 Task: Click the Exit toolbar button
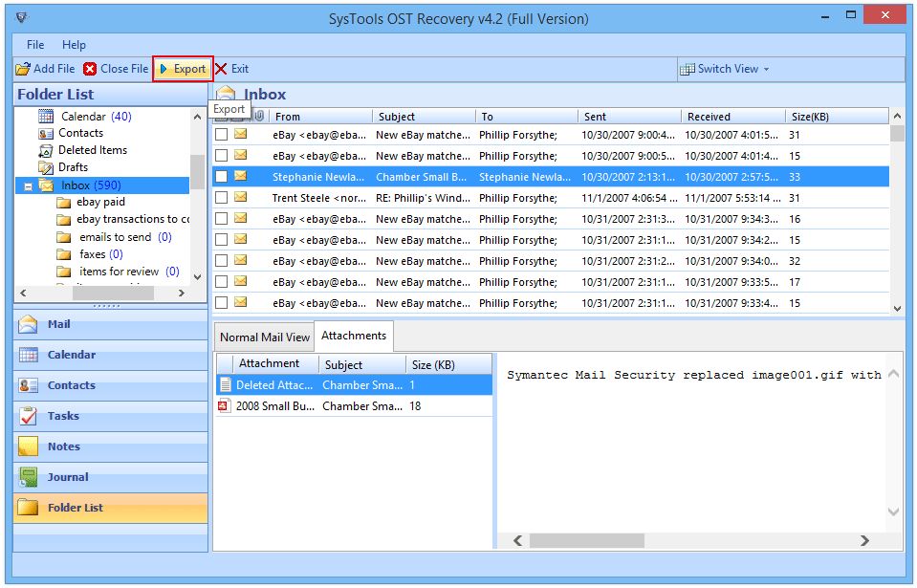(232, 69)
